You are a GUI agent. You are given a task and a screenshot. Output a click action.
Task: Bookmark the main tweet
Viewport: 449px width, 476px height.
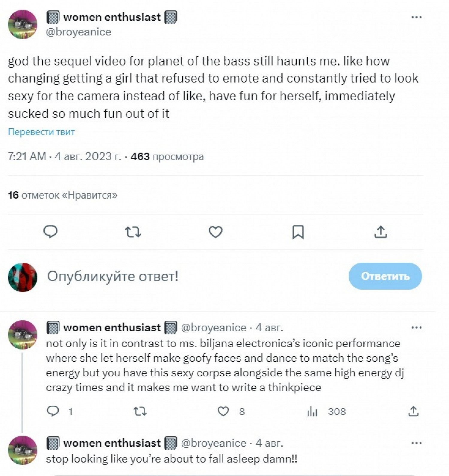click(298, 232)
